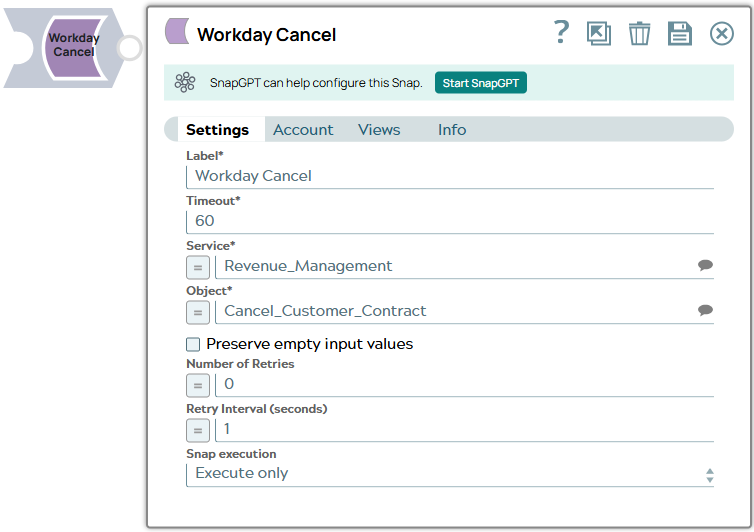Click the Retry Interval seconds field
The width and height of the screenshot is (754, 532).
(464, 429)
